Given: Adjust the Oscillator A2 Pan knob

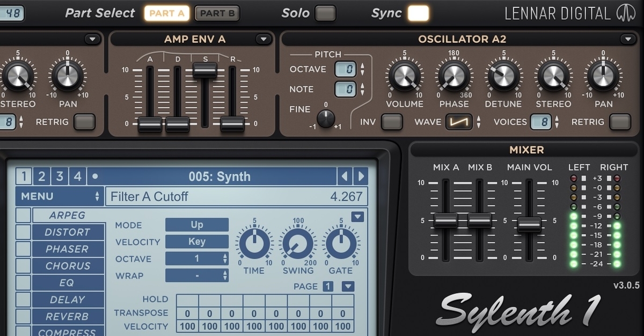Looking at the screenshot, I should [603, 77].
